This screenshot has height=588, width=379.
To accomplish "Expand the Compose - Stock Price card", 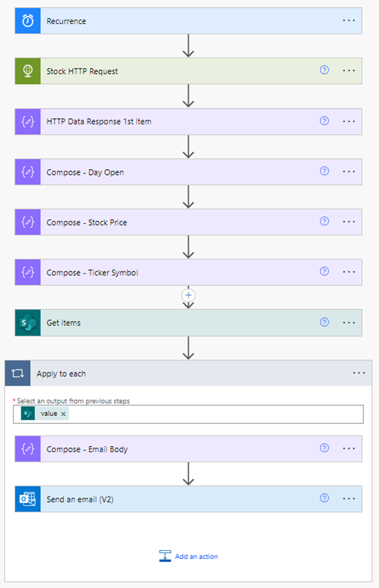I will [x=188, y=222].
